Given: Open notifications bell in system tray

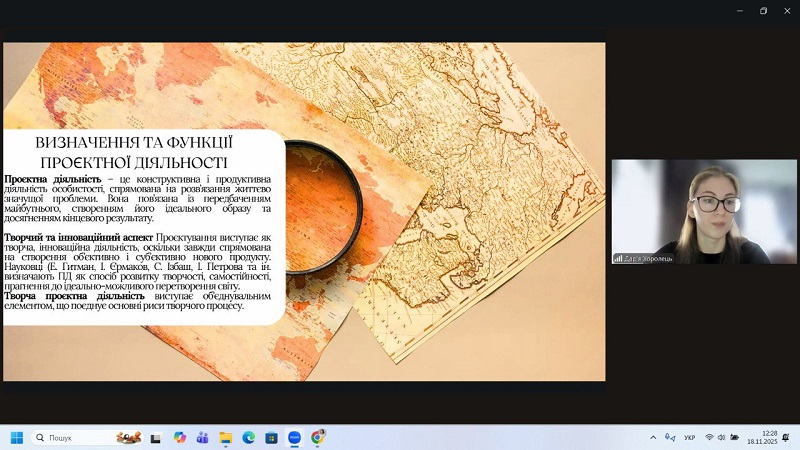Looking at the screenshot, I should [x=786, y=437].
